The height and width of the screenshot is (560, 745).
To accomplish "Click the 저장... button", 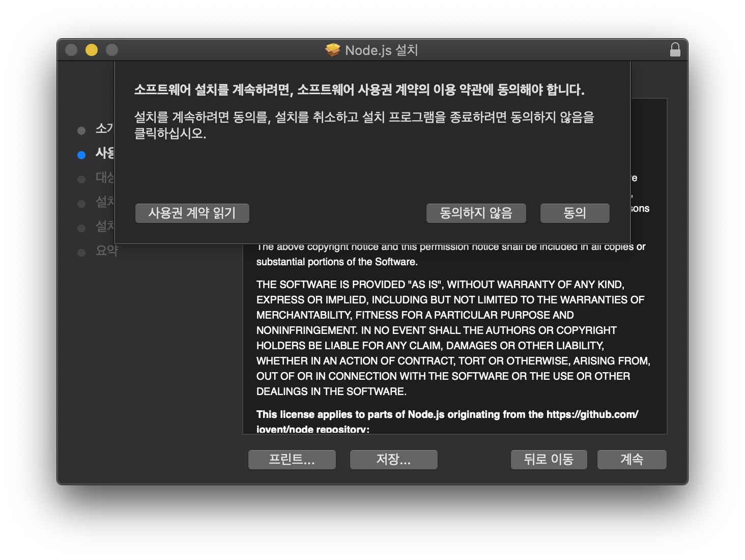I will pyautogui.click(x=393, y=460).
